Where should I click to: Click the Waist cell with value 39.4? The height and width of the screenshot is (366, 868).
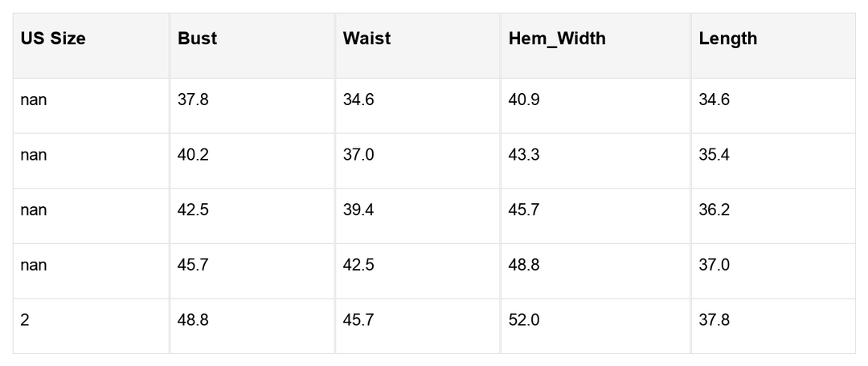[358, 210]
